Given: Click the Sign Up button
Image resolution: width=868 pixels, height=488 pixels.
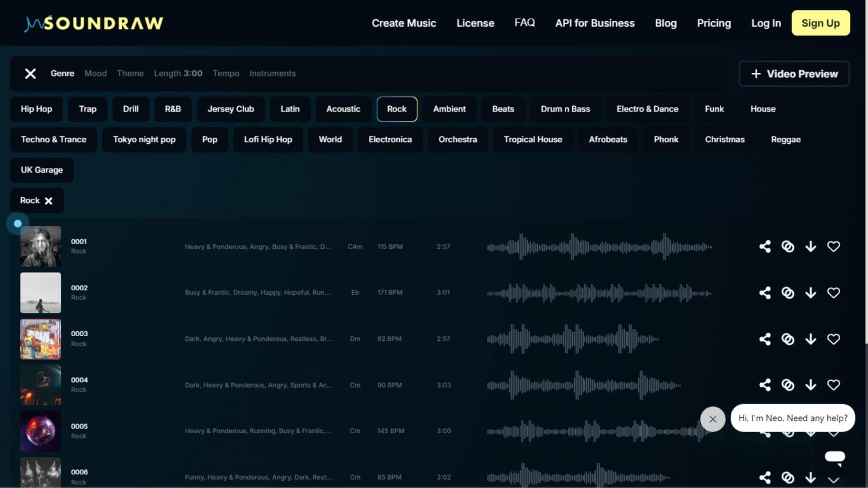Looking at the screenshot, I should pos(820,23).
